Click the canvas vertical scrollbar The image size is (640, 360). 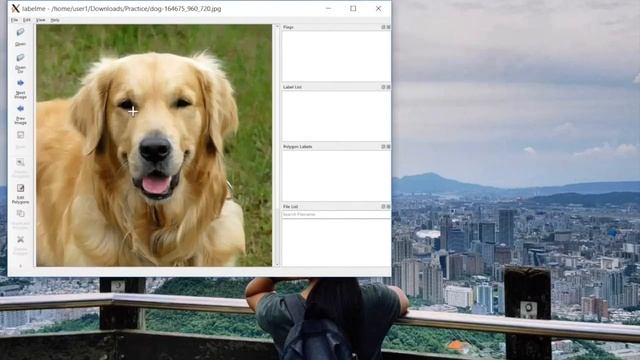point(277,145)
